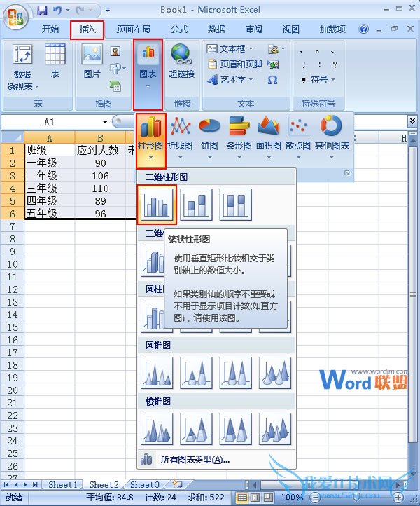Insert the Omega symbol
Screen dimensions: 420x506
pyautogui.click(x=273, y=80)
